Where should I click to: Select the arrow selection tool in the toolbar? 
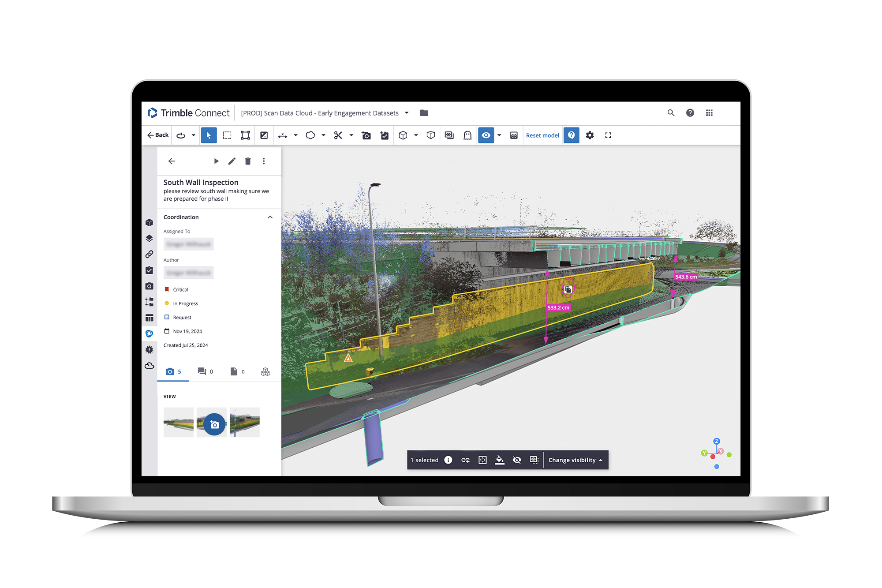click(x=209, y=135)
